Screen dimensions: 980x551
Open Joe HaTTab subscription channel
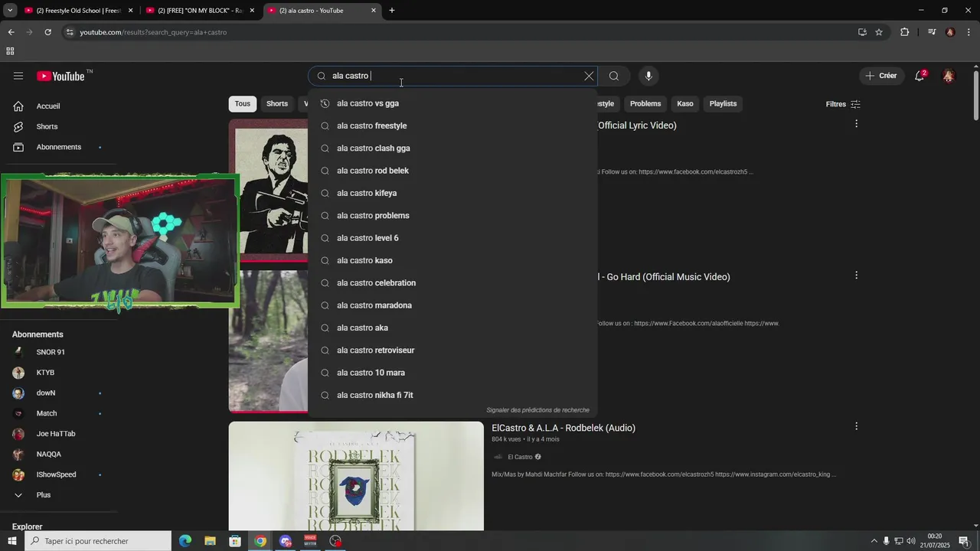tap(57, 434)
